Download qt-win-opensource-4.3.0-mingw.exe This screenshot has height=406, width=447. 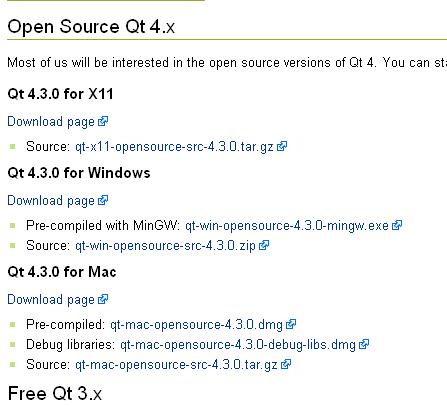[287, 226]
